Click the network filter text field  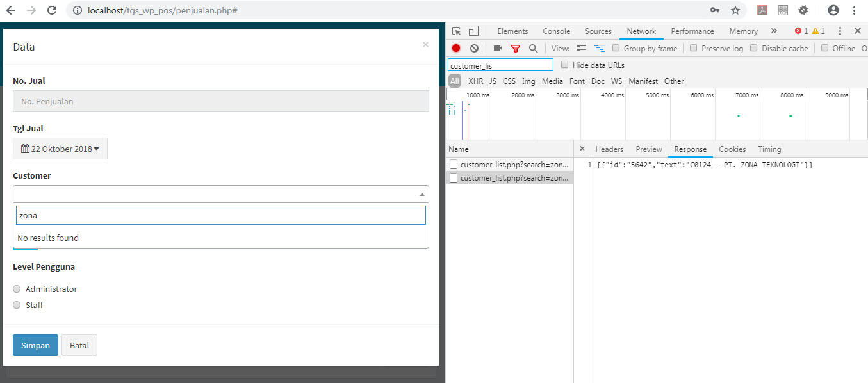coord(500,65)
